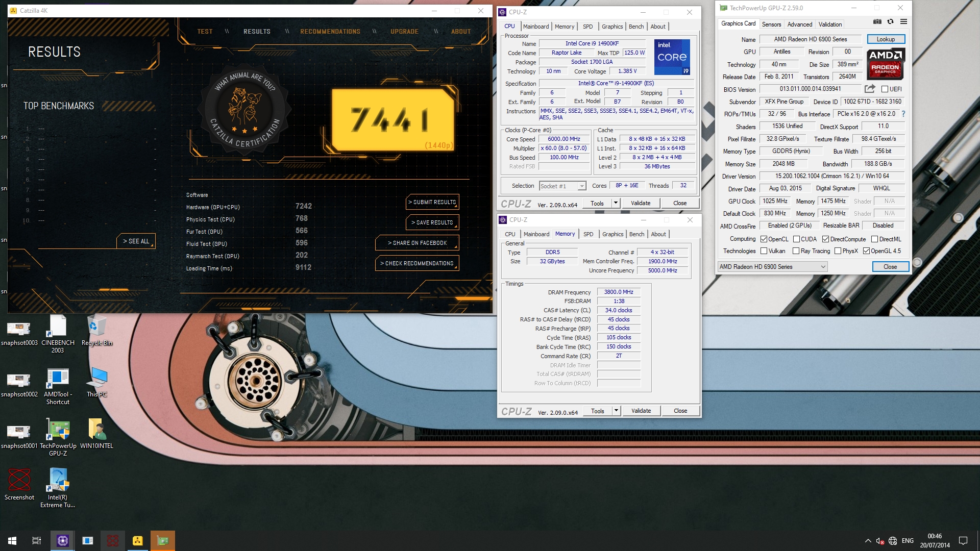Open the AMD Radeon HD 6900 Series dropdown
This screenshot has height=551, width=980.
click(772, 267)
